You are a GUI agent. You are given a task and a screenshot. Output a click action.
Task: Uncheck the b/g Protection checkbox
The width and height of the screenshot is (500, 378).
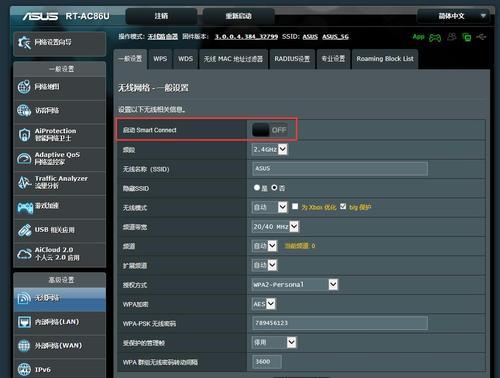click(x=343, y=207)
